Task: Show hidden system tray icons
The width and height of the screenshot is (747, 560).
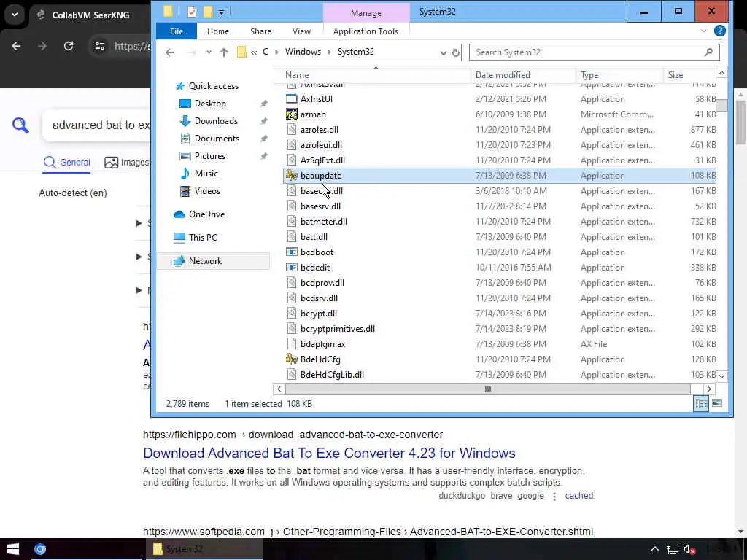Action: tap(654, 550)
